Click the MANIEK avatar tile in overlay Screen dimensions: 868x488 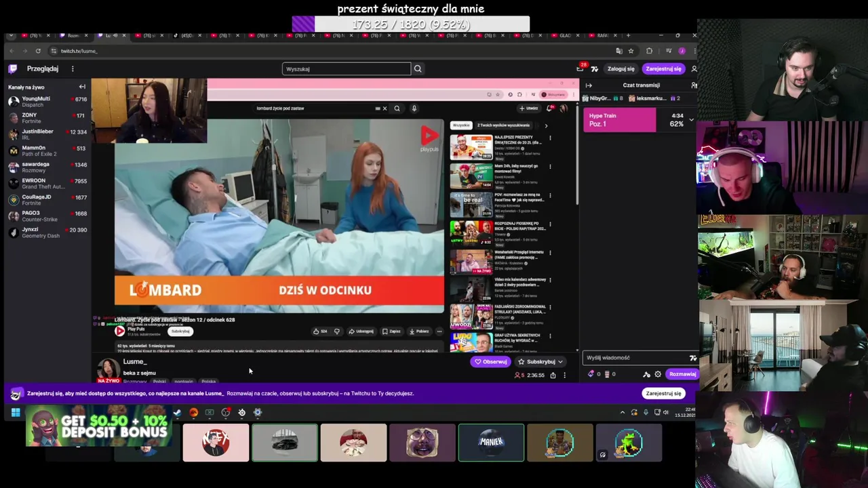click(x=491, y=443)
